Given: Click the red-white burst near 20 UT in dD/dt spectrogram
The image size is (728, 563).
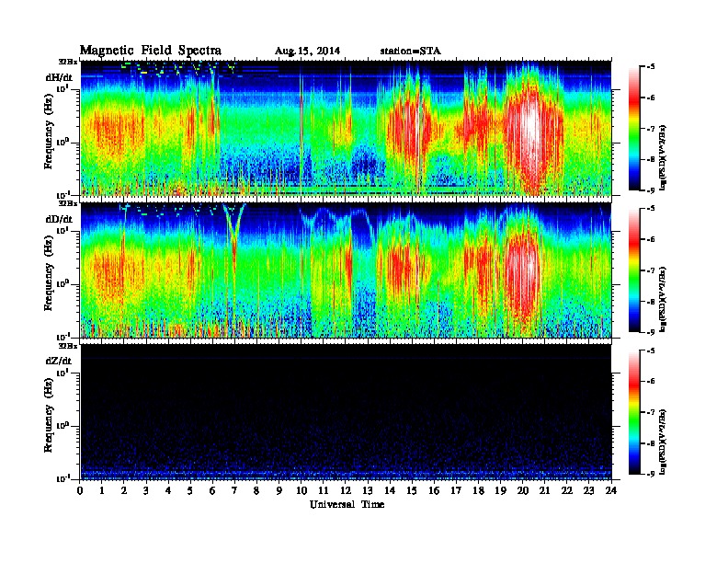Looking at the screenshot, I should [x=524, y=271].
